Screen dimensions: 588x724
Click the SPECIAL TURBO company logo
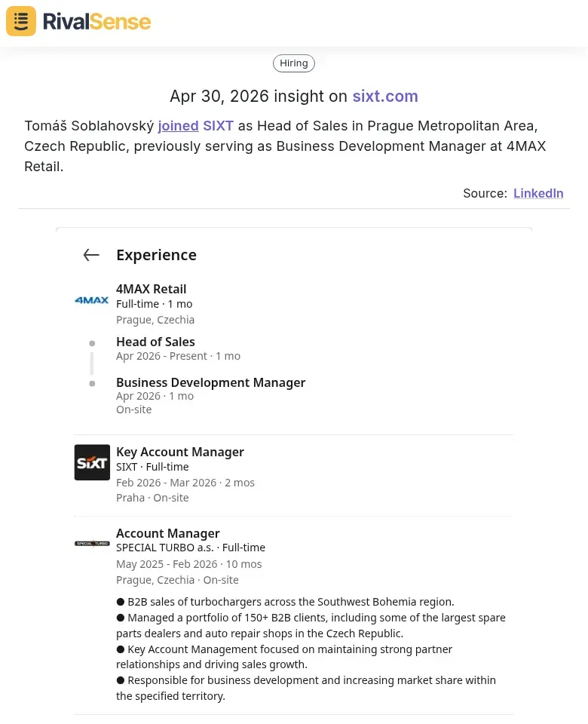92,544
